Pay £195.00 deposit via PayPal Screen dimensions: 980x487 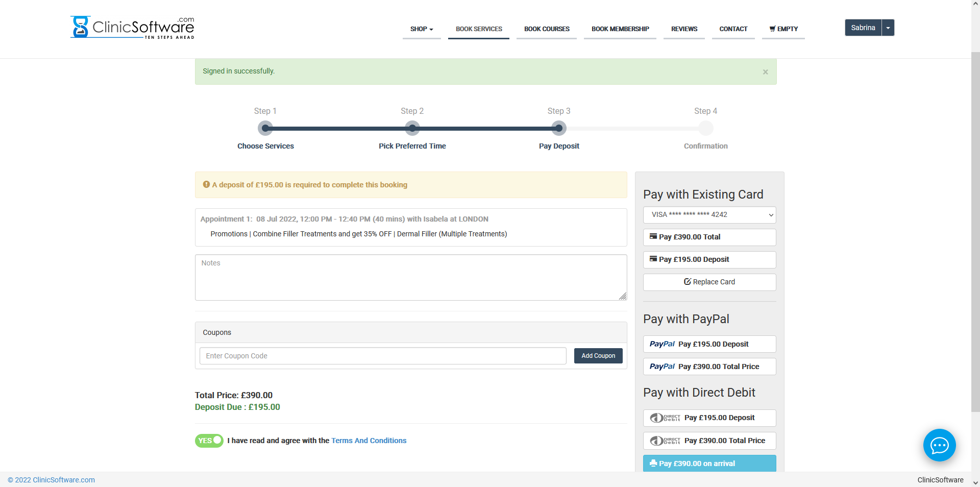709,344
